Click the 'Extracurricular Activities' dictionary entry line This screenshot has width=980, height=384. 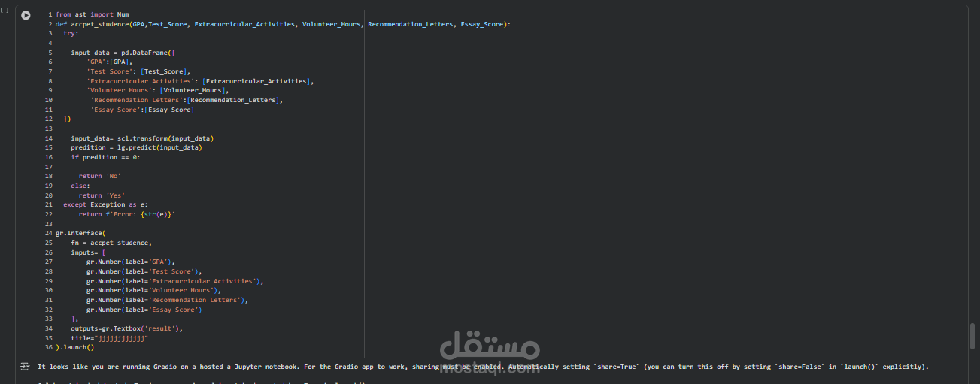pyautogui.click(x=200, y=81)
